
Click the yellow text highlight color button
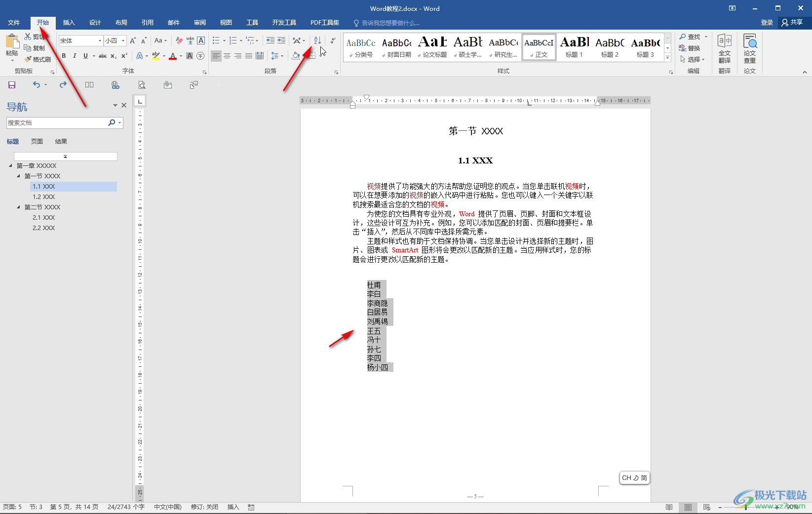point(155,56)
